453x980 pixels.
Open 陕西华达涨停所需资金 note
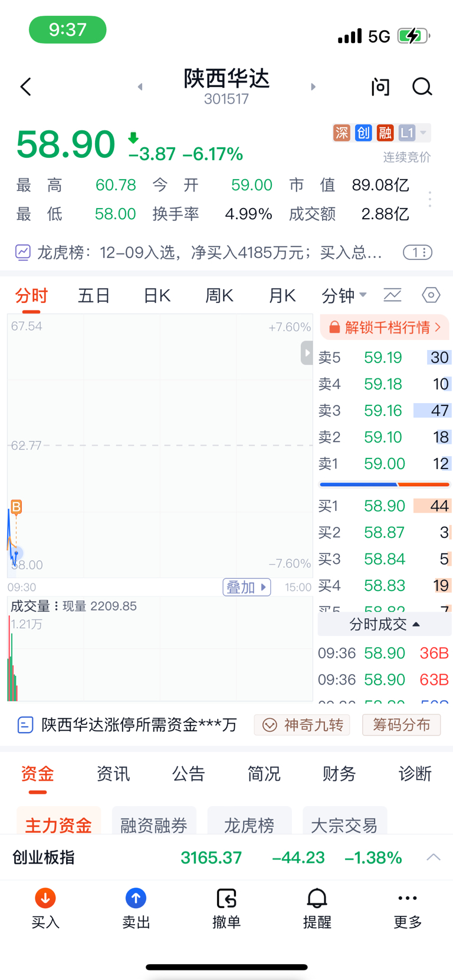coord(127,725)
